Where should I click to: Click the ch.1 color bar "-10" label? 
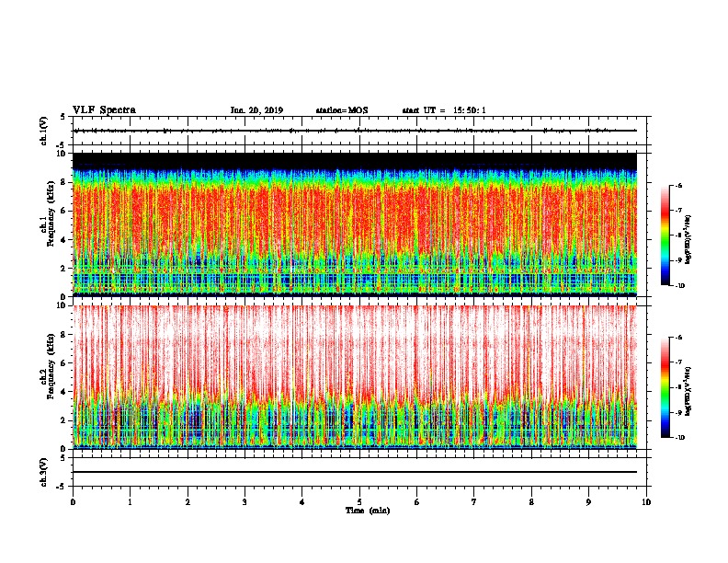pos(680,286)
